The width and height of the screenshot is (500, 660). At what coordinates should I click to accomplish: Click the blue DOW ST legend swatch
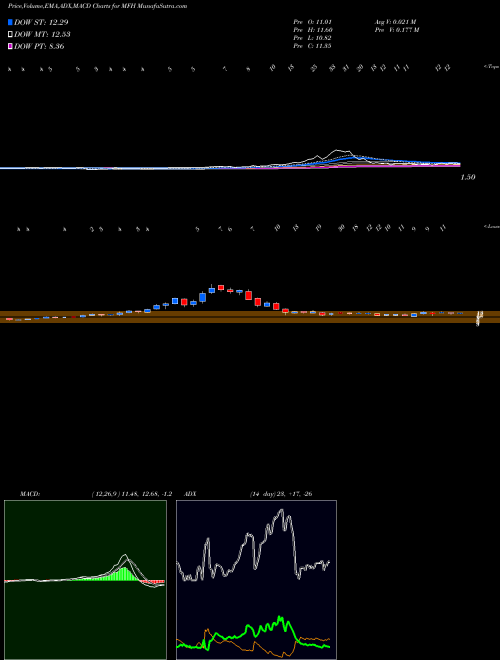(11, 22)
